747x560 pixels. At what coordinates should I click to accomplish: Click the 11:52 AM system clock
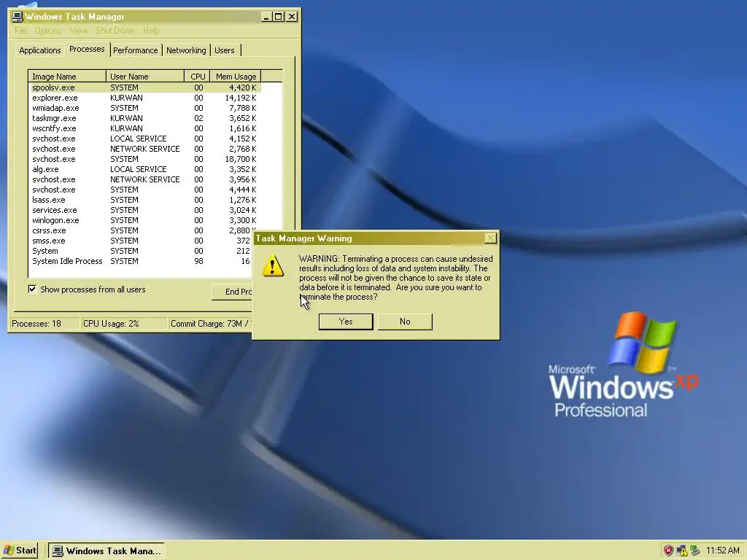coord(722,551)
